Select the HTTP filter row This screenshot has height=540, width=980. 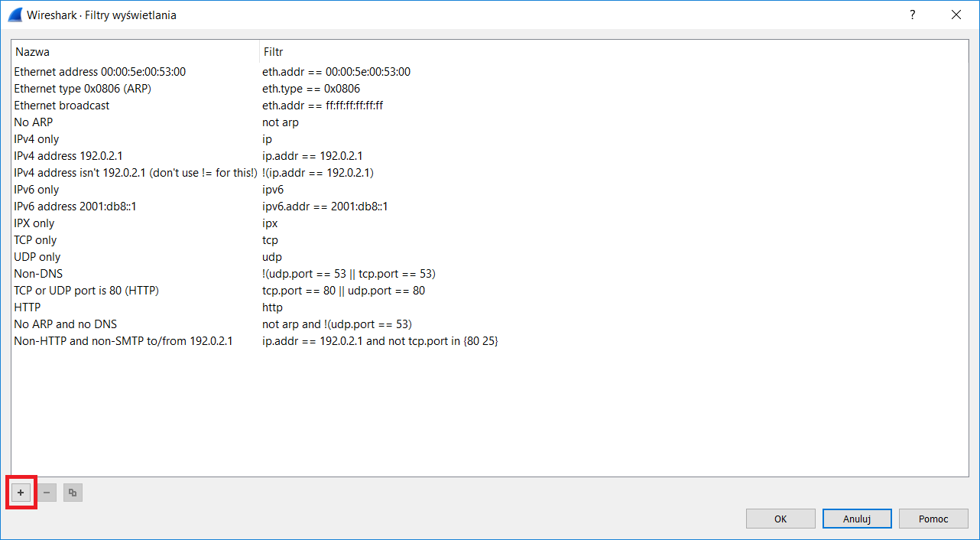(490, 307)
